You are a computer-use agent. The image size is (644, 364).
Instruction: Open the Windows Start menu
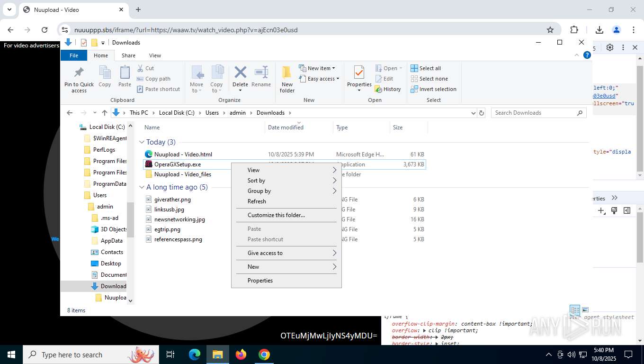[x=11, y=355]
